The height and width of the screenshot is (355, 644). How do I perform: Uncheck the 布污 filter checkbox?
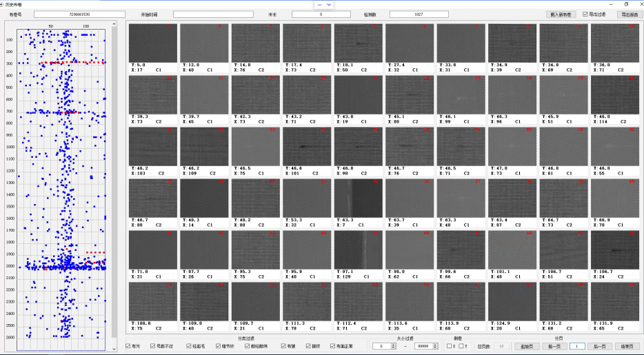tap(128, 346)
